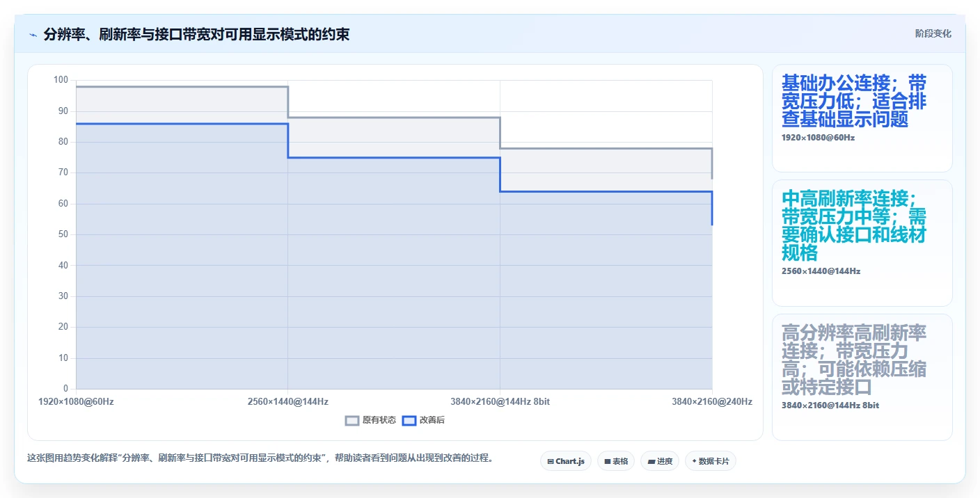Click the y-axis label 0
The image size is (980, 498).
(66, 389)
